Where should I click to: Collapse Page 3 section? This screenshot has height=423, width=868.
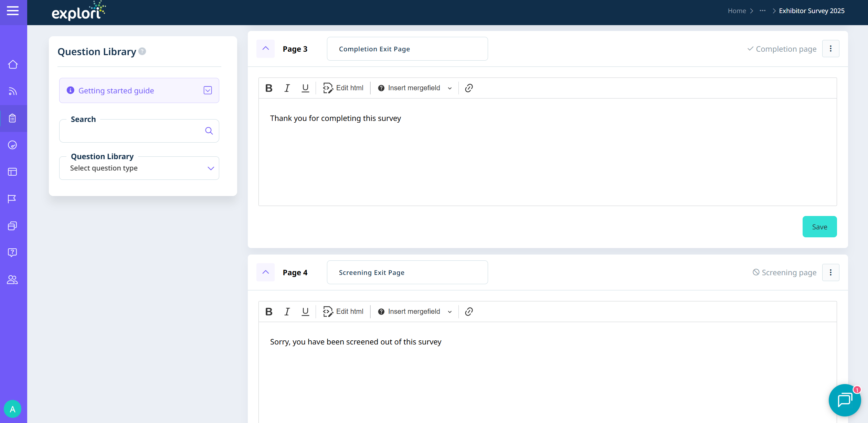click(x=266, y=49)
